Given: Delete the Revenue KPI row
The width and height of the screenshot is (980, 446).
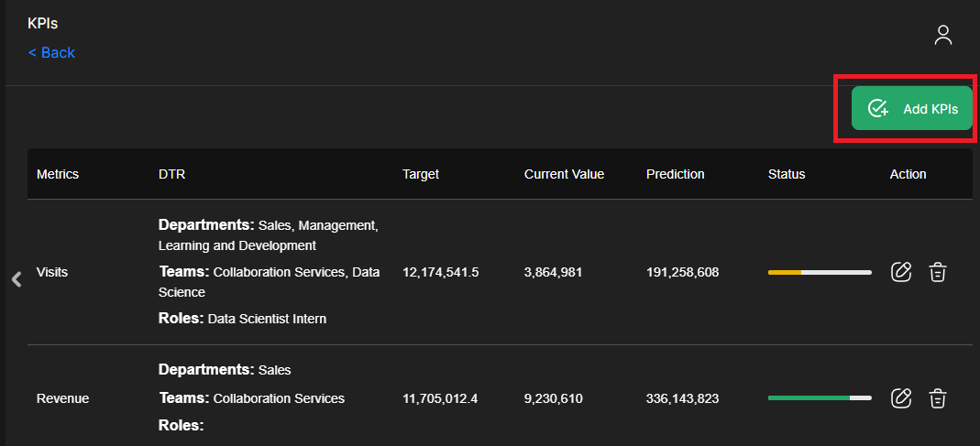Looking at the screenshot, I should (937, 397).
